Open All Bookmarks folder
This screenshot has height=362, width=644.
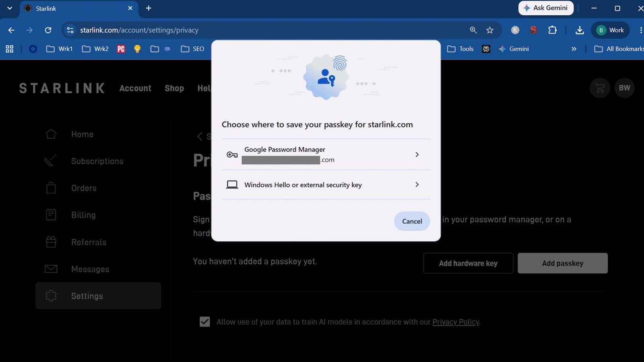coord(619,49)
